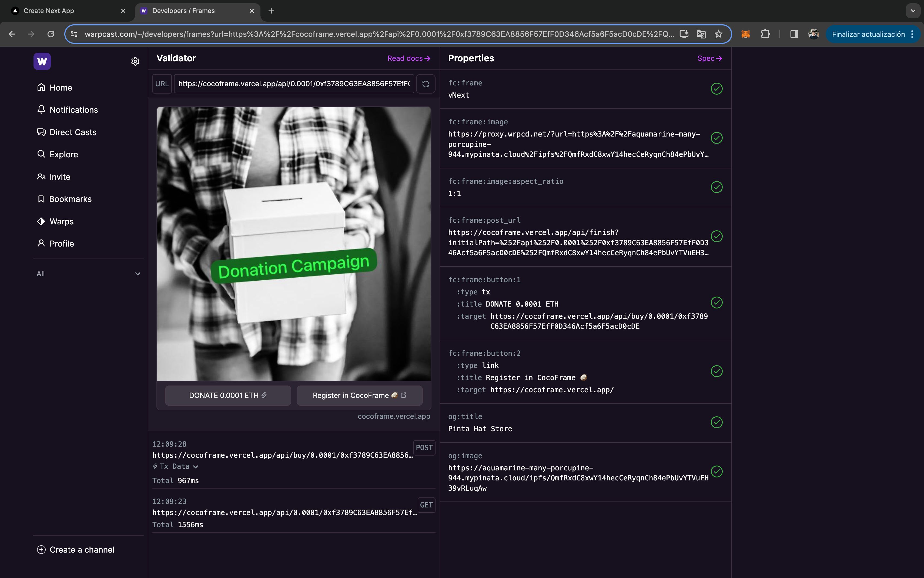Click the profile person icon in sidebar
924x578 pixels.
point(41,243)
